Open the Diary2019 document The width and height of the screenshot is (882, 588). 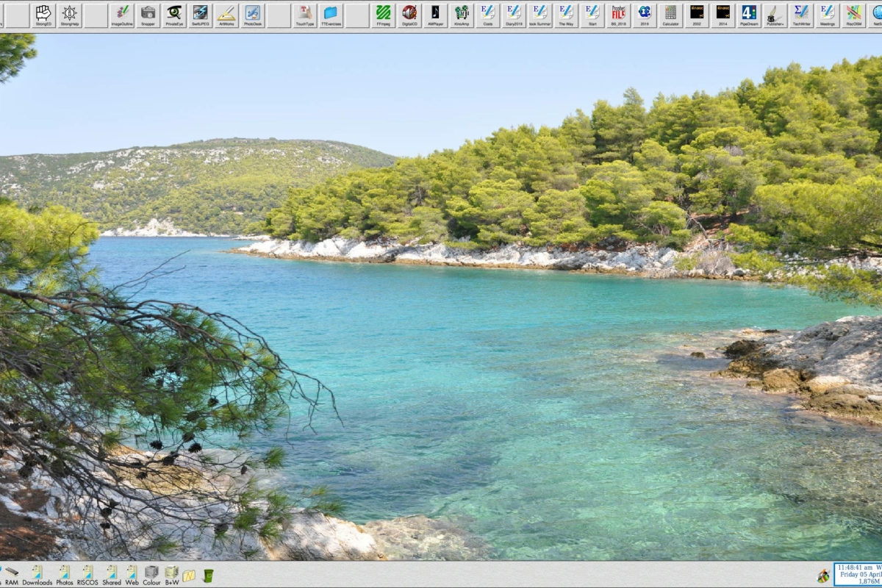514,15
